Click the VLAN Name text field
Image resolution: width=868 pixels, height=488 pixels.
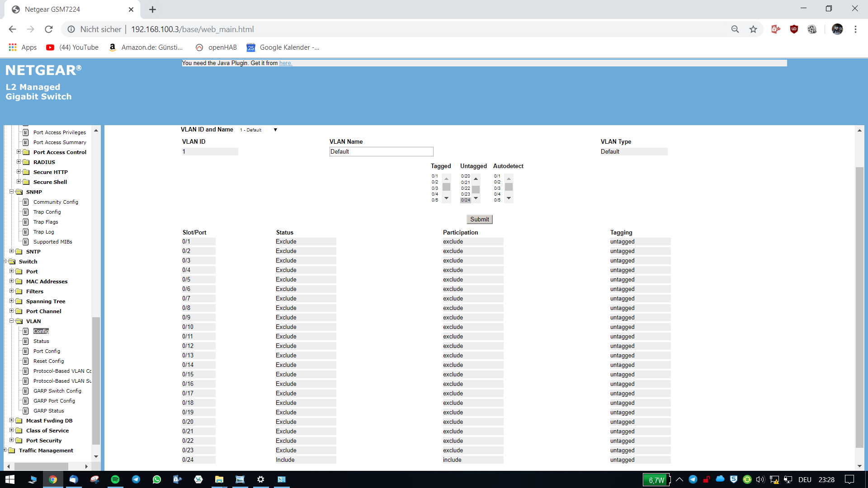[381, 152]
